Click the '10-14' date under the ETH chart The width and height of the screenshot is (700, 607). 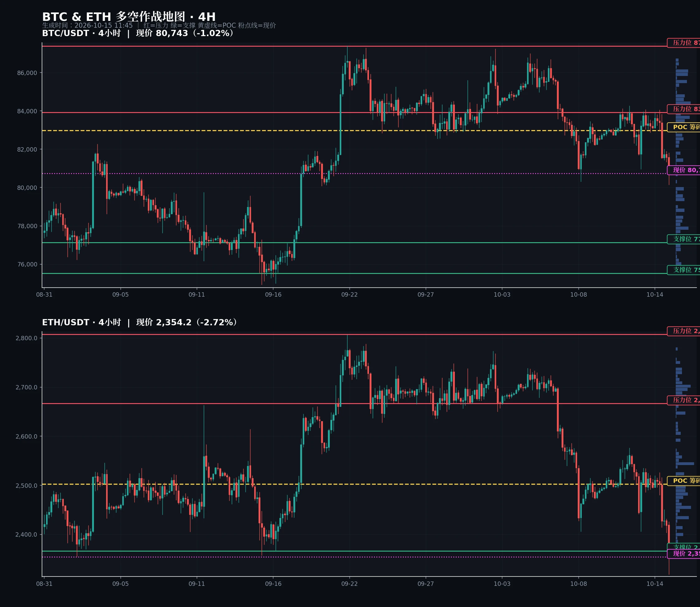pos(655,584)
